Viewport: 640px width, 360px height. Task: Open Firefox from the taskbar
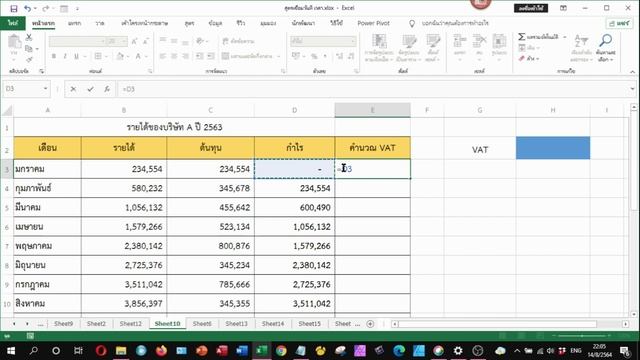point(161,351)
